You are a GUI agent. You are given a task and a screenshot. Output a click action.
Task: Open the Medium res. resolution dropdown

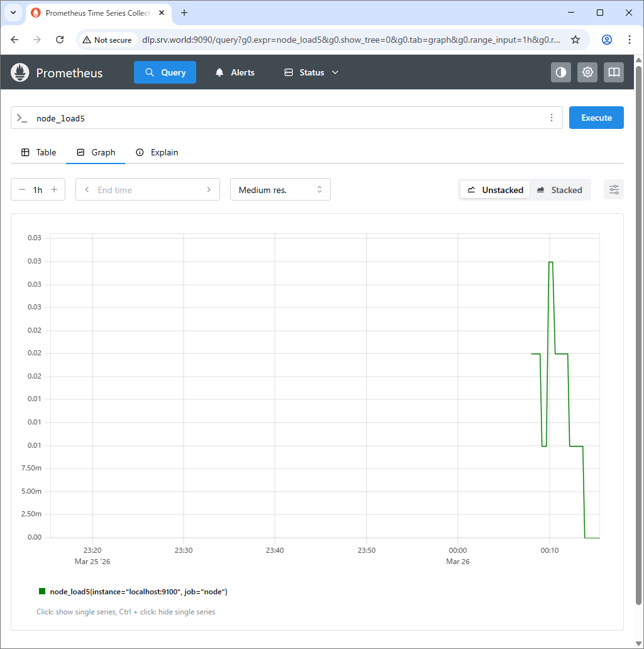[x=280, y=190]
